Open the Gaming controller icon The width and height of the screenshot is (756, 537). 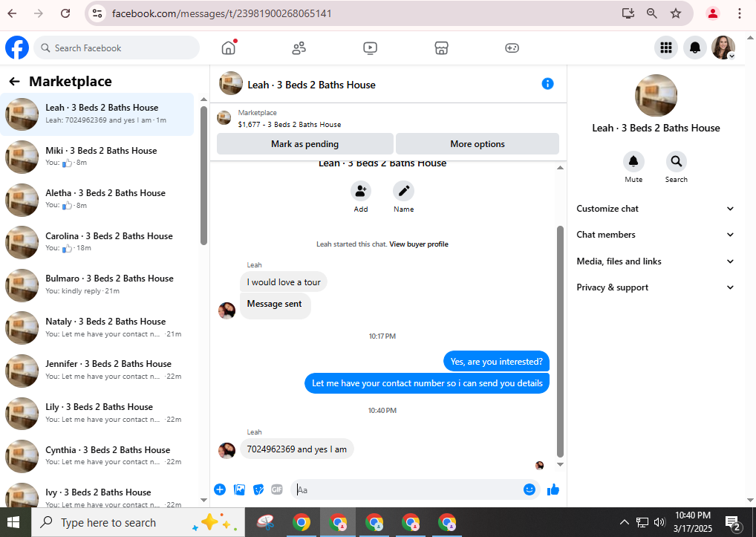pyautogui.click(x=512, y=48)
